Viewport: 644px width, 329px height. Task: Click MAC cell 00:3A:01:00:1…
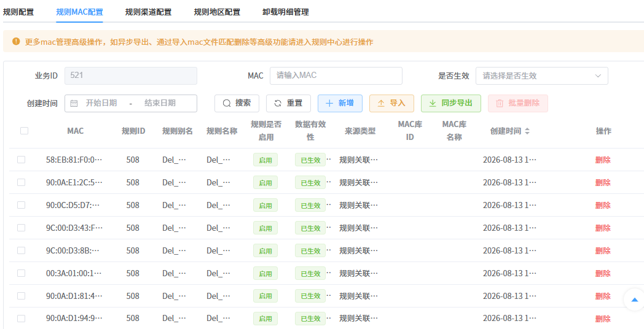[74, 274]
